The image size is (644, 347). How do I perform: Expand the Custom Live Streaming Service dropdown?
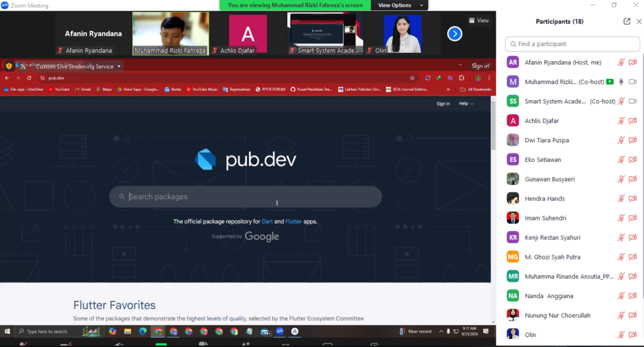click(x=119, y=67)
